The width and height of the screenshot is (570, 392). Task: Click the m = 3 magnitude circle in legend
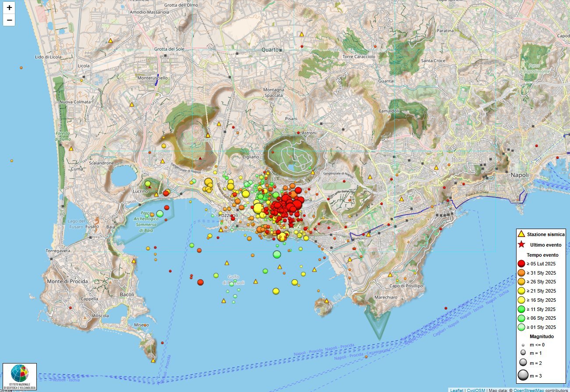(523, 375)
